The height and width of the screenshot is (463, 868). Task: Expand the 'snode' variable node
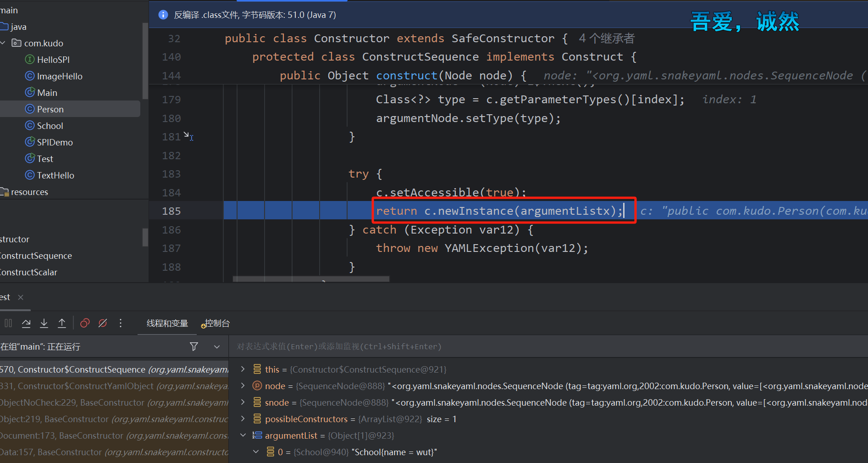[243, 402]
